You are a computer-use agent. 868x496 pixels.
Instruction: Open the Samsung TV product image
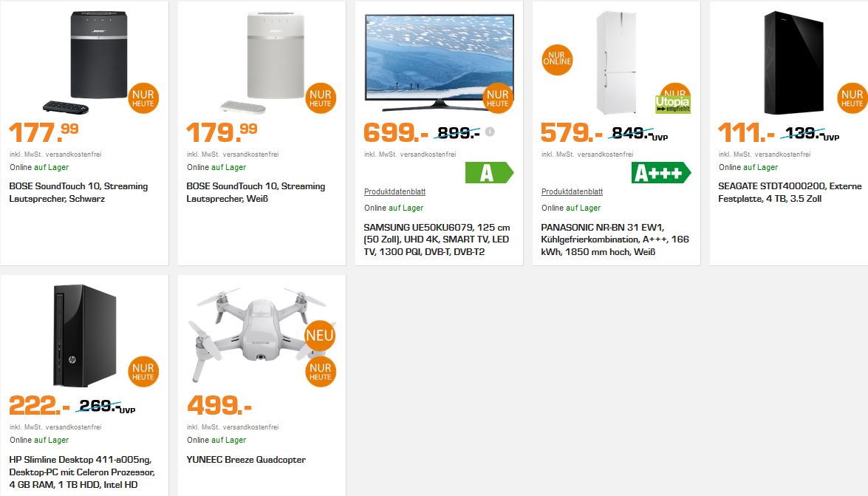pos(439,61)
